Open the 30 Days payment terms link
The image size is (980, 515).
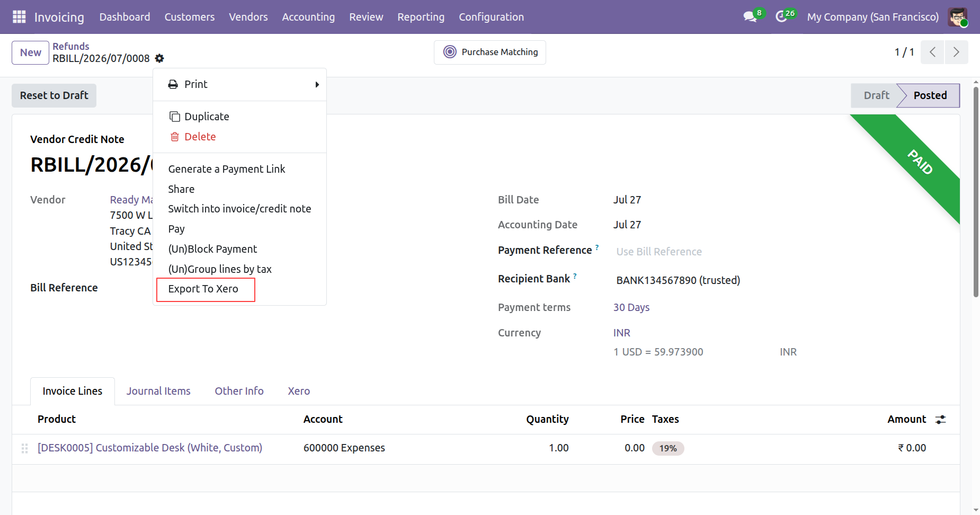tap(631, 307)
